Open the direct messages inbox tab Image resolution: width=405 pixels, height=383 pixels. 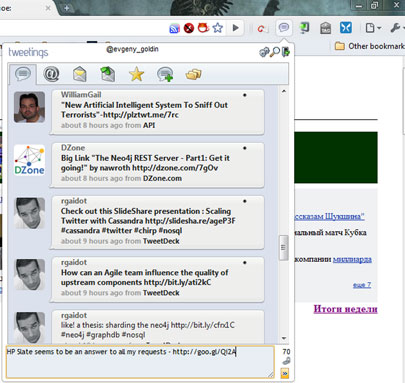coord(80,74)
